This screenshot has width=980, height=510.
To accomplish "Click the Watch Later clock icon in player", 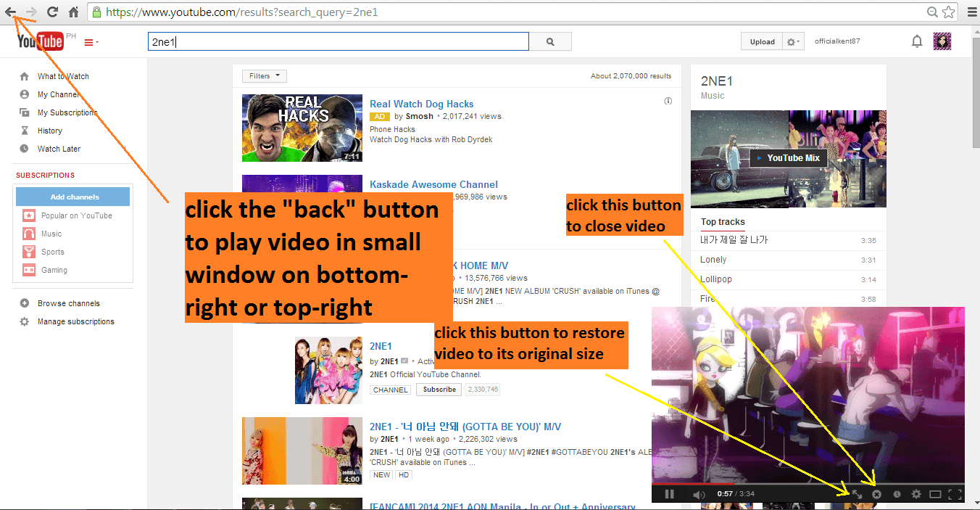I will [897, 494].
